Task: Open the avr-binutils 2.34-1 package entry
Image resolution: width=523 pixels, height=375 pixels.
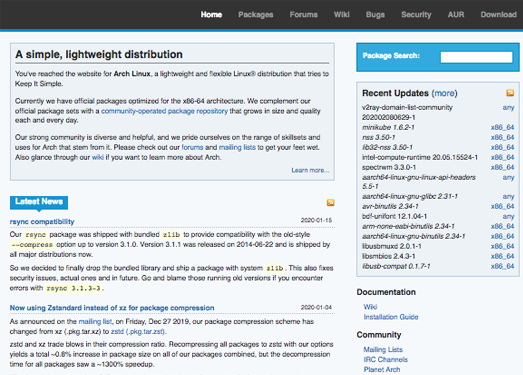Action: pyautogui.click(x=390, y=206)
